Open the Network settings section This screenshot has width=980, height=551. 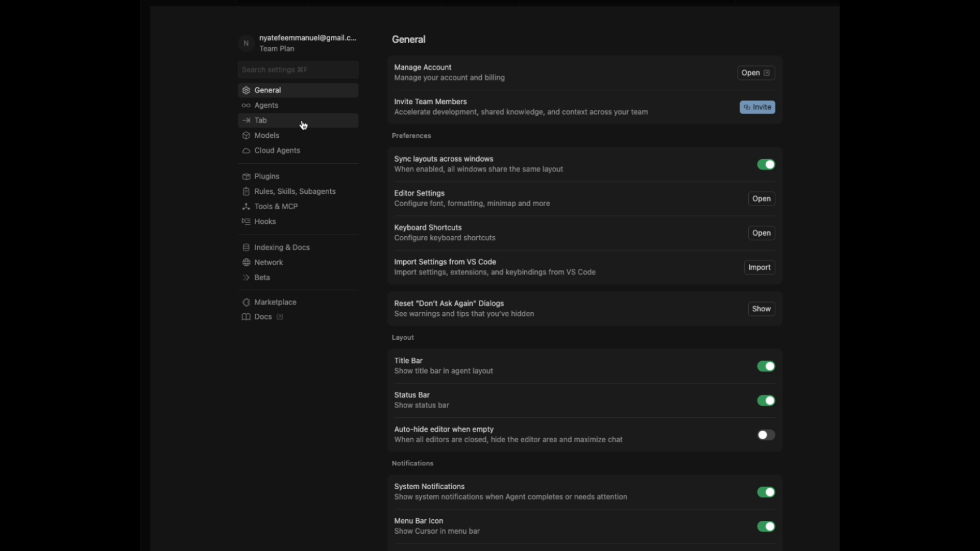(298, 262)
